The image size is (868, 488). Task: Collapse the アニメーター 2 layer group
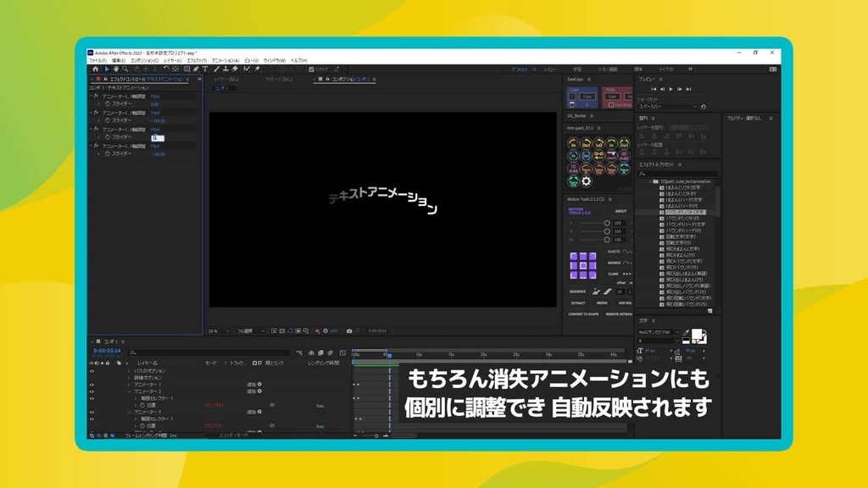(129, 391)
